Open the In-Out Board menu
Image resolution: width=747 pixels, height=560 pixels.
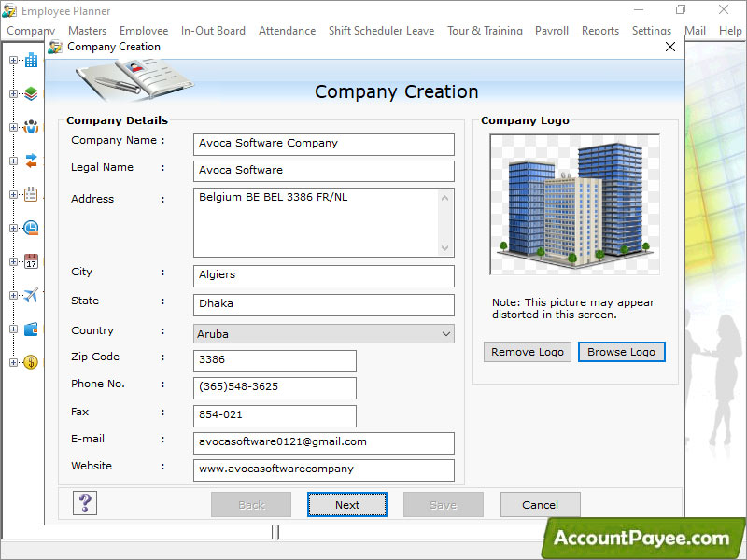point(213,31)
